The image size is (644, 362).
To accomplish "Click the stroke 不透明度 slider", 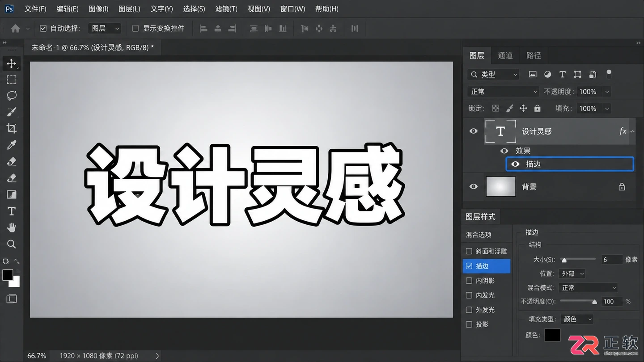I will pyautogui.click(x=578, y=301).
